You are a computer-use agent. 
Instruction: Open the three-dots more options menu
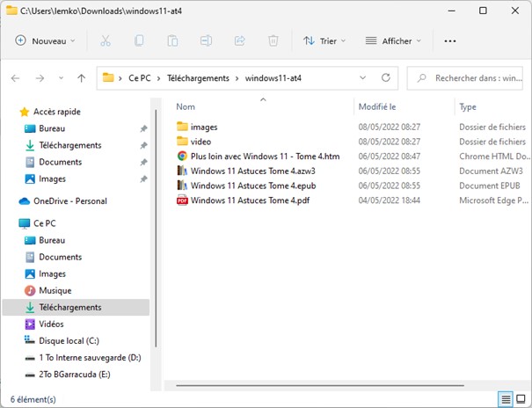pos(450,40)
